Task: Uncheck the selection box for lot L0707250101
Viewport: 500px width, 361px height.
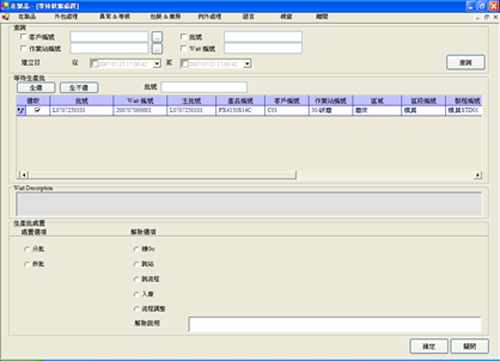Action: coord(37,110)
